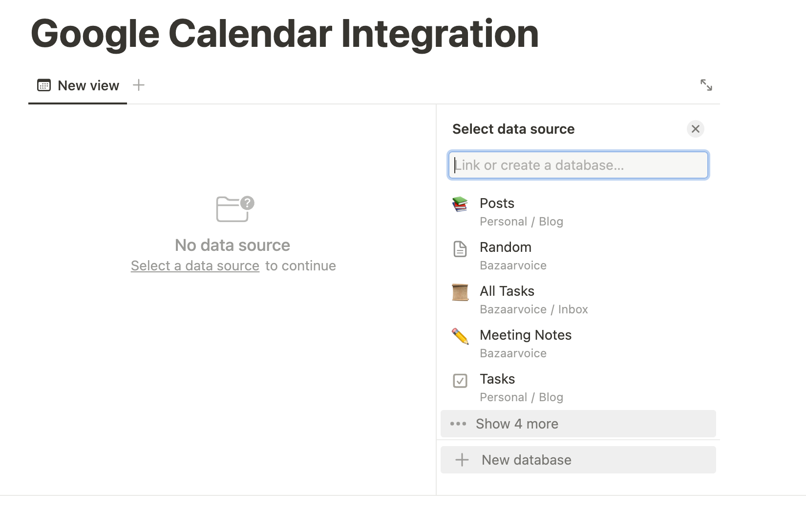
Task: Click the pencil icon beside Meeting Notes
Action: tap(460, 336)
